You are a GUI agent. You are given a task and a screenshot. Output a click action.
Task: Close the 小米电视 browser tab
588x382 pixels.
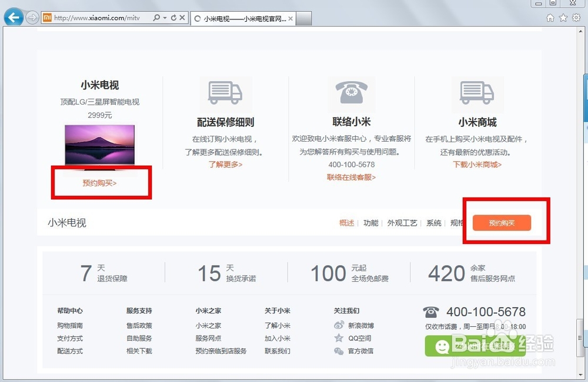(x=290, y=18)
